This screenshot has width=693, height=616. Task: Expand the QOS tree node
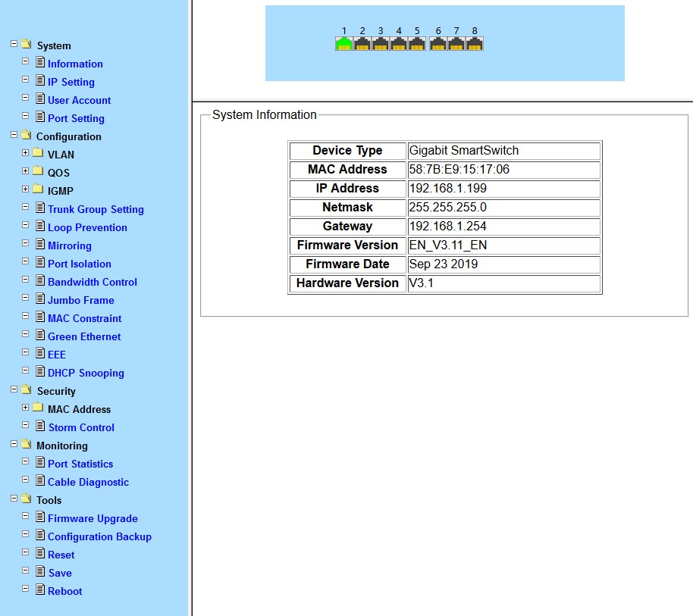26,172
